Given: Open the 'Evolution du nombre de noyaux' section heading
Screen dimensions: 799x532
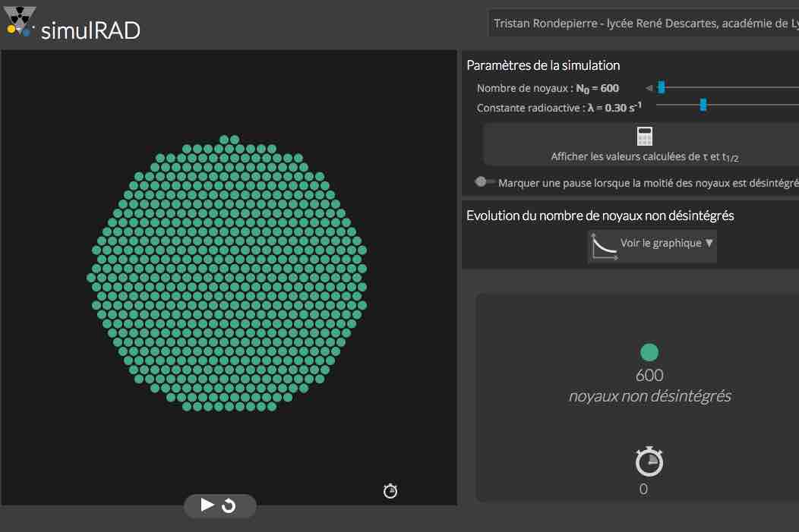Looking at the screenshot, I should point(600,216).
